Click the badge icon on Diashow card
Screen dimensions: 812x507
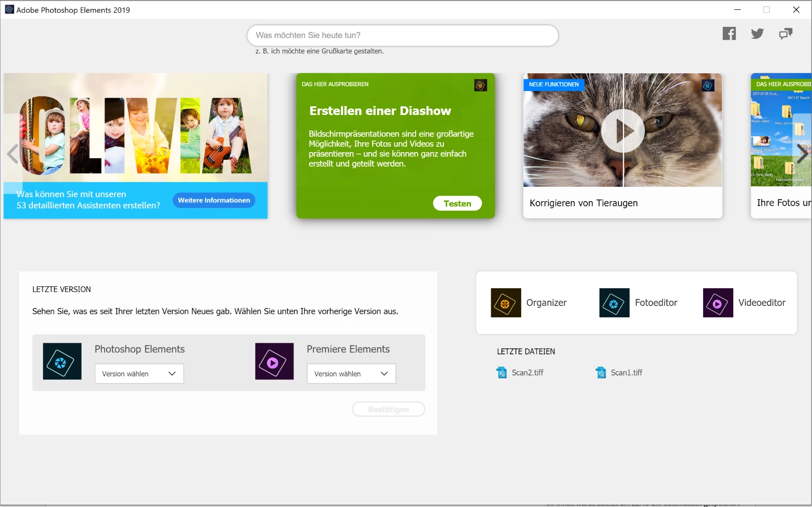[x=480, y=85]
